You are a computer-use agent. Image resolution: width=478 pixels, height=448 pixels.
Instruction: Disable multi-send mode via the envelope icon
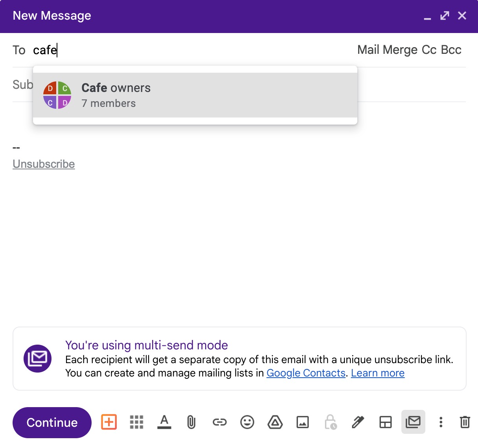point(413,422)
